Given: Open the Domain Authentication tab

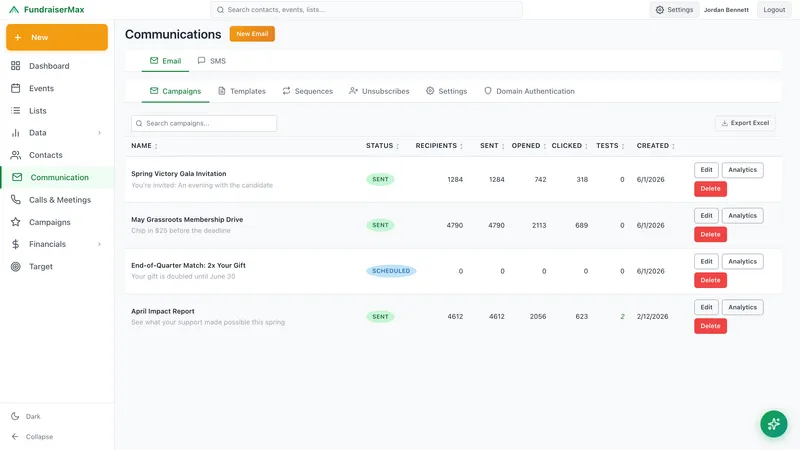Looking at the screenshot, I should (x=529, y=91).
